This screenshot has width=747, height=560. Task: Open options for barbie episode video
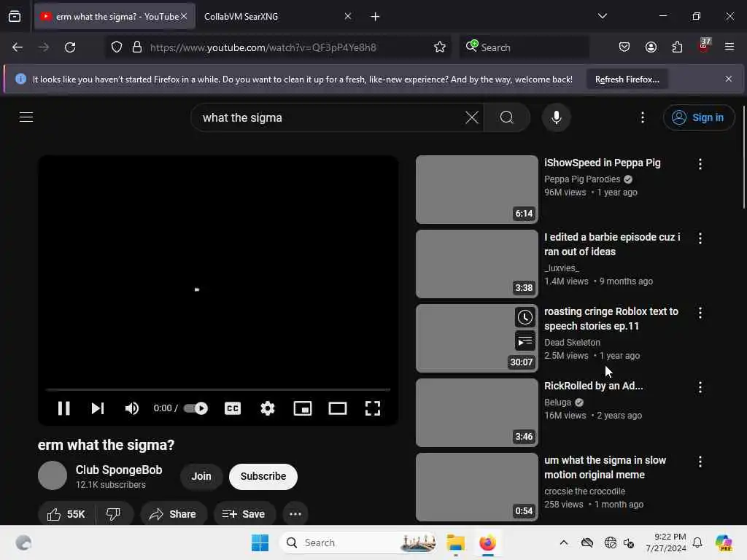(700, 238)
